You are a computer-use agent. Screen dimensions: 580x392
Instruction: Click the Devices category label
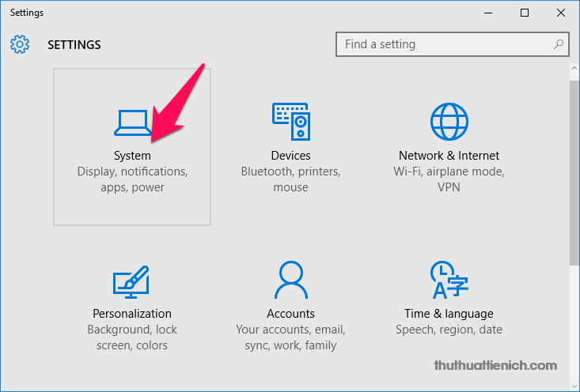pos(290,156)
